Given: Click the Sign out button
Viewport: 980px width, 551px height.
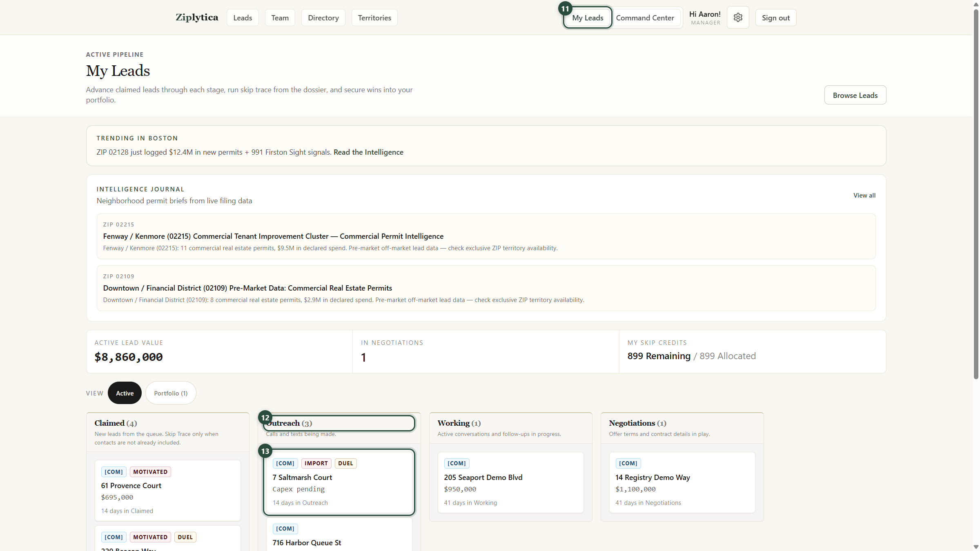Looking at the screenshot, I should point(775,18).
